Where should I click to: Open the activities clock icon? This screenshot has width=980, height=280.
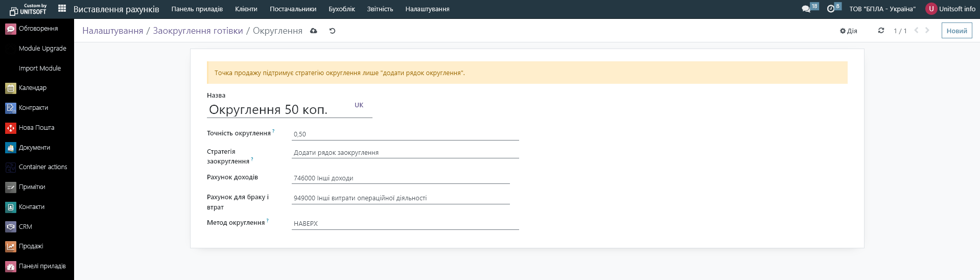pyautogui.click(x=831, y=9)
